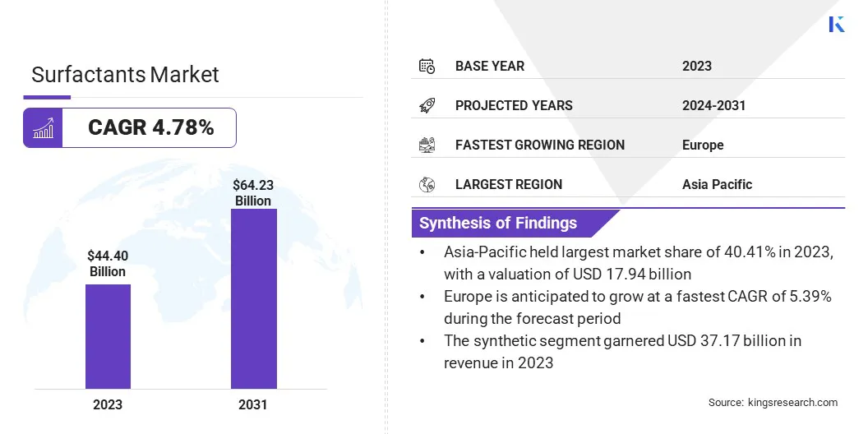Select the Asia Pacific region value
The width and height of the screenshot is (868, 434).
coord(717,184)
